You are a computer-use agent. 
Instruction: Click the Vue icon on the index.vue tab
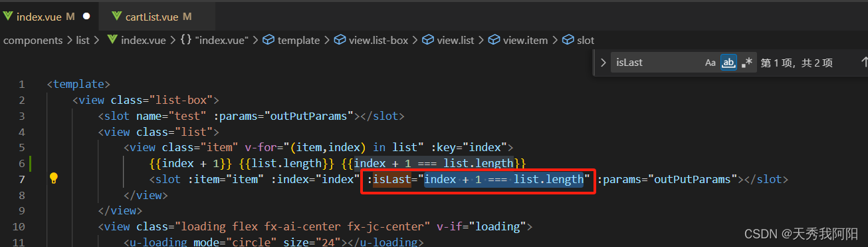(7, 16)
